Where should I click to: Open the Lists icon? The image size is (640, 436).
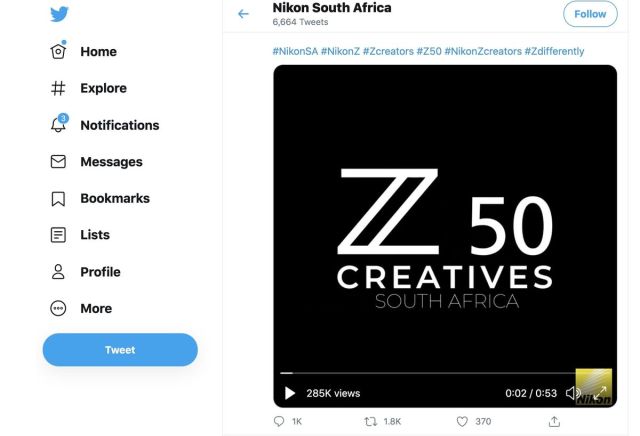tap(58, 235)
